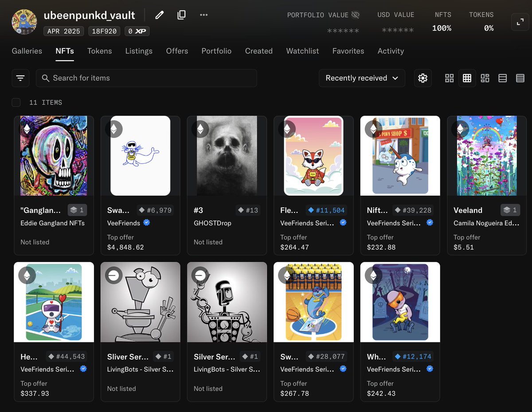
Task: Click top offer price $337.93
Action: [x=35, y=394]
